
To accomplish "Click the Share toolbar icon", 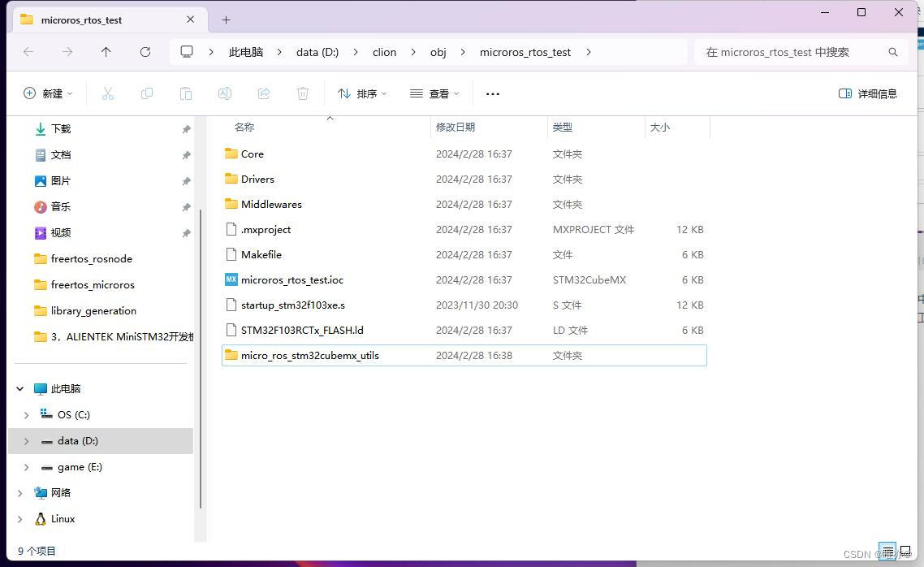I will [263, 93].
